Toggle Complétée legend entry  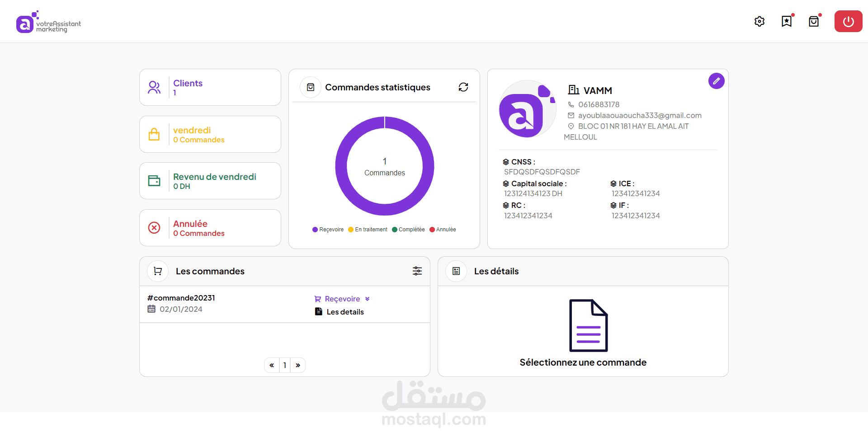click(408, 230)
